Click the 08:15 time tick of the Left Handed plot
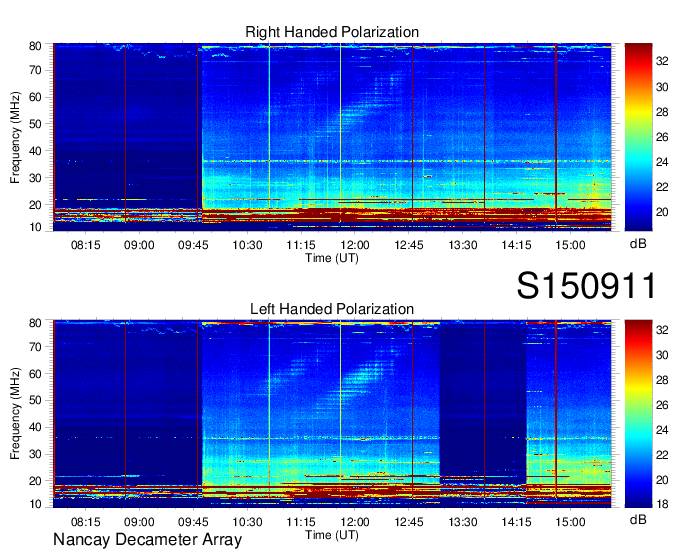680x552 pixels. point(85,522)
